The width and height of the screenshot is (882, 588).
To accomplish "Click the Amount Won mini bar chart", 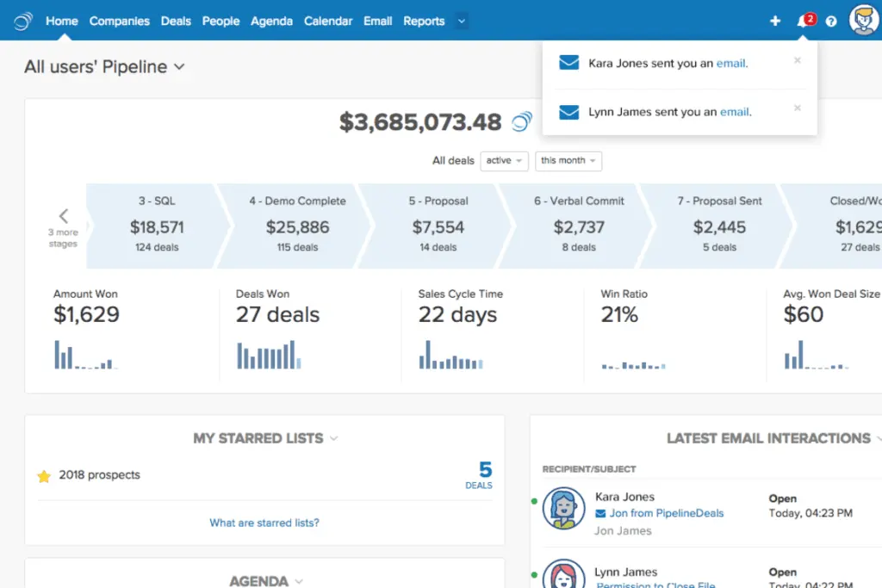I will click(85, 355).
